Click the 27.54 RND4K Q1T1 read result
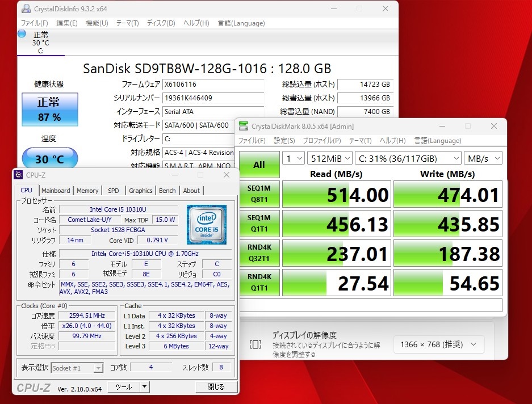The image size is (532, 404). click(337, 283)
